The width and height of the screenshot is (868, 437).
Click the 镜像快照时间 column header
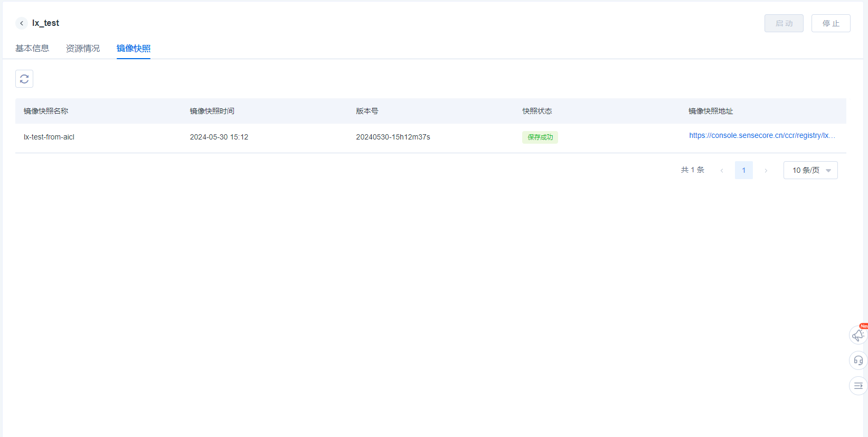click(212, 111)
